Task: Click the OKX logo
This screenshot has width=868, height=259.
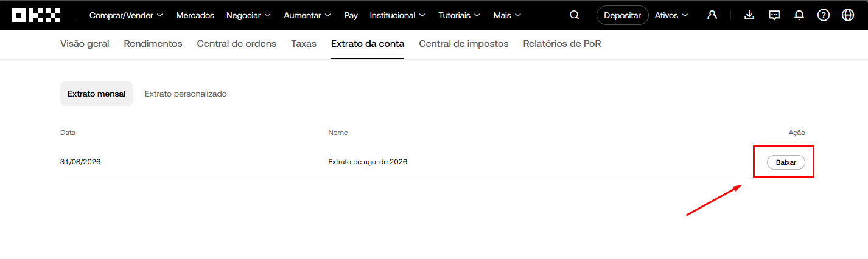Action: tap(36, 15)
